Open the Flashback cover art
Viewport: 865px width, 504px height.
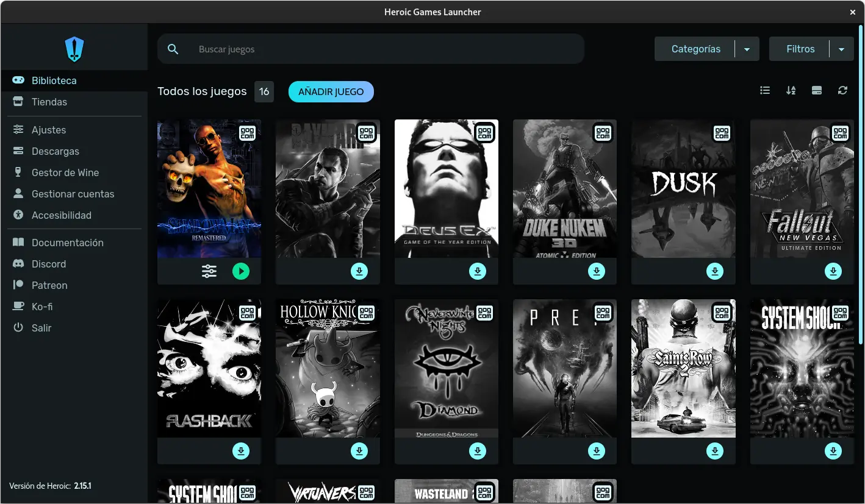(209, 368)
